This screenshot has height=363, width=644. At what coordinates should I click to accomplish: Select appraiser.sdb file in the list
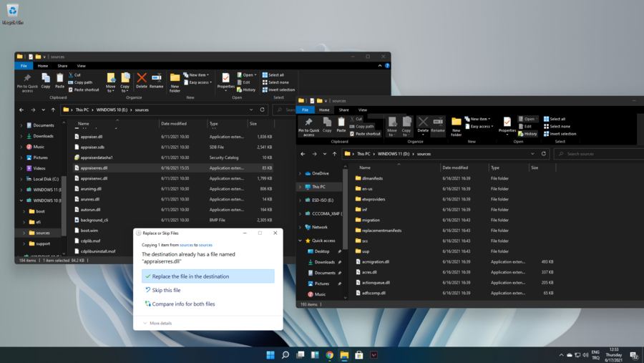click(x=93, y=147)
